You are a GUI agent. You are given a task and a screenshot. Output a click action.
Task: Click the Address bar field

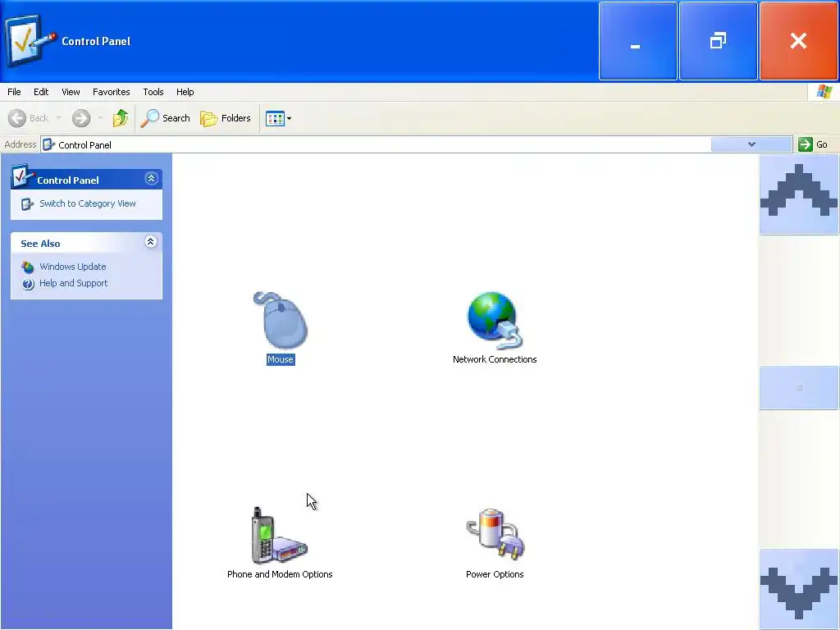point(376,144)
